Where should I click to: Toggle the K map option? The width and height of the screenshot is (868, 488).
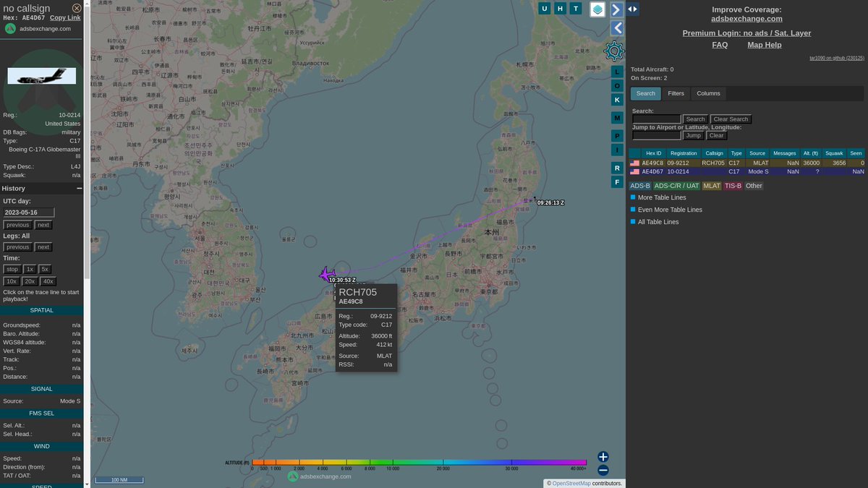[x=617, y=100]
